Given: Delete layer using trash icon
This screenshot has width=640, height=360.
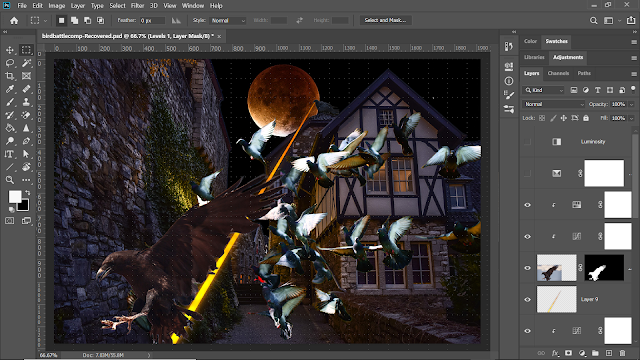Looking at the screenshot, I should tap(622, 353).
